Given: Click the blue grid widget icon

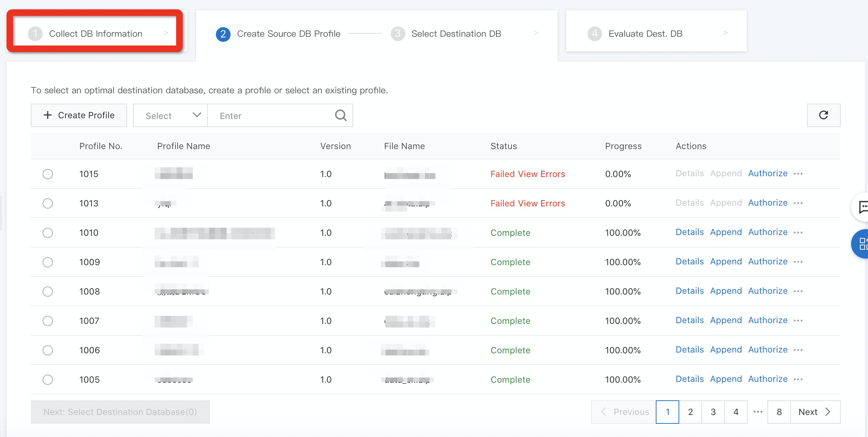Looking at the screenshot, I should [863, 243].
